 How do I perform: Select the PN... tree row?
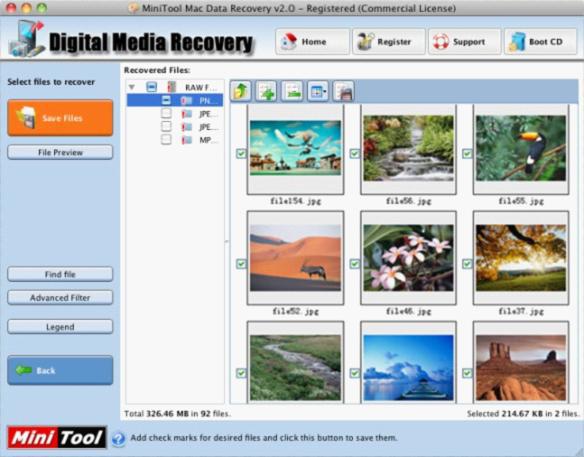click(x=175, y=100)
